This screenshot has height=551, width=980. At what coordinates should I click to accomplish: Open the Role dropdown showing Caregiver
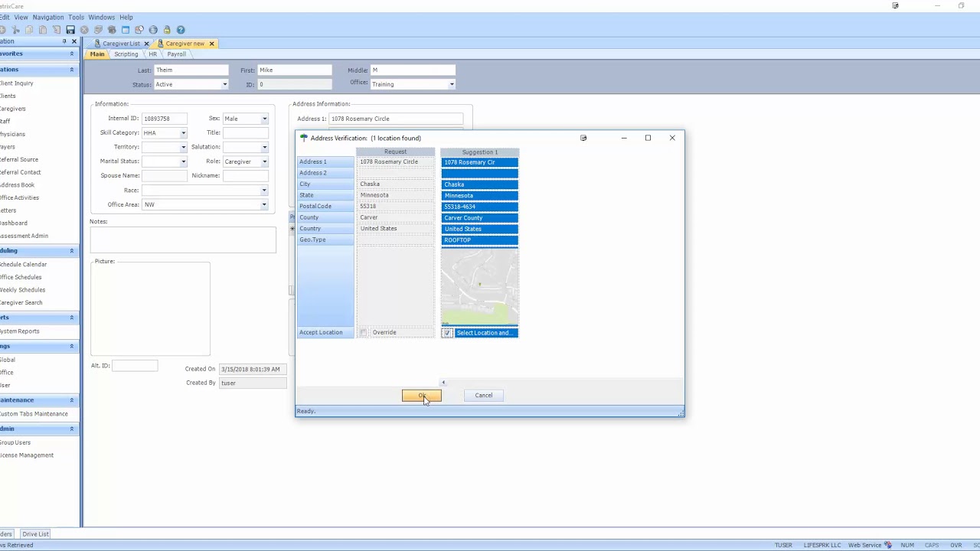264,161
